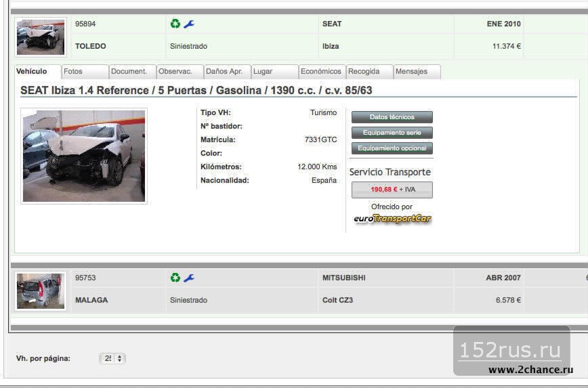The image size is (588, 388).
Task: Open the large crashed SEAT Ibiza photo
Action: click(84, 156)
